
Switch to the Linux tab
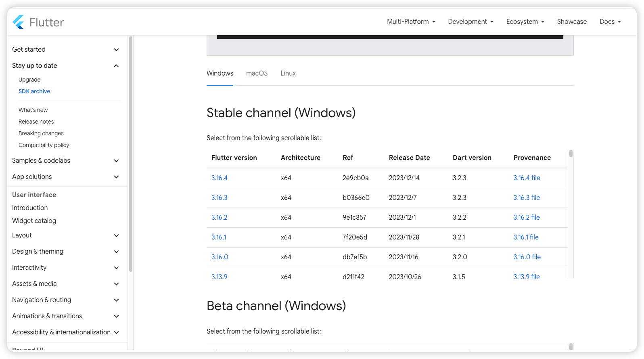point(288,73)
